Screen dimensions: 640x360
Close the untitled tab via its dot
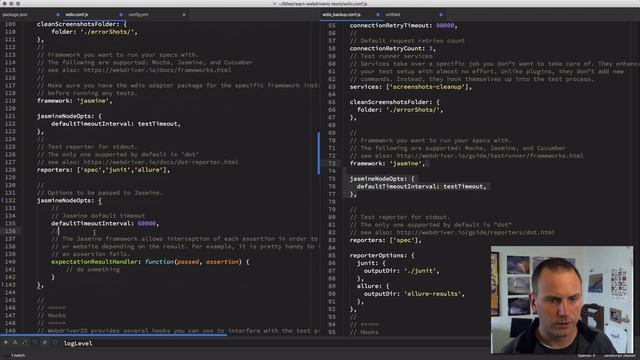(x=441, y=14)
